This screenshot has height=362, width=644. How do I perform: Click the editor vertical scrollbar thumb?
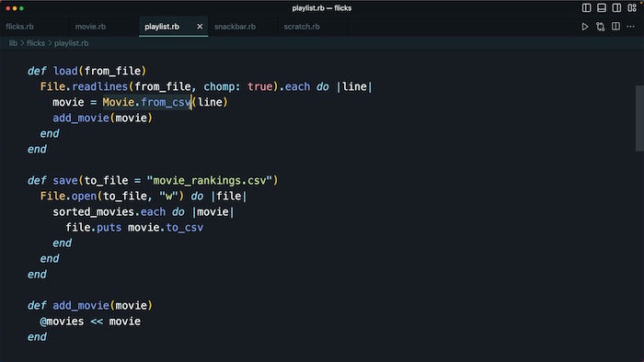click(639, 119)
